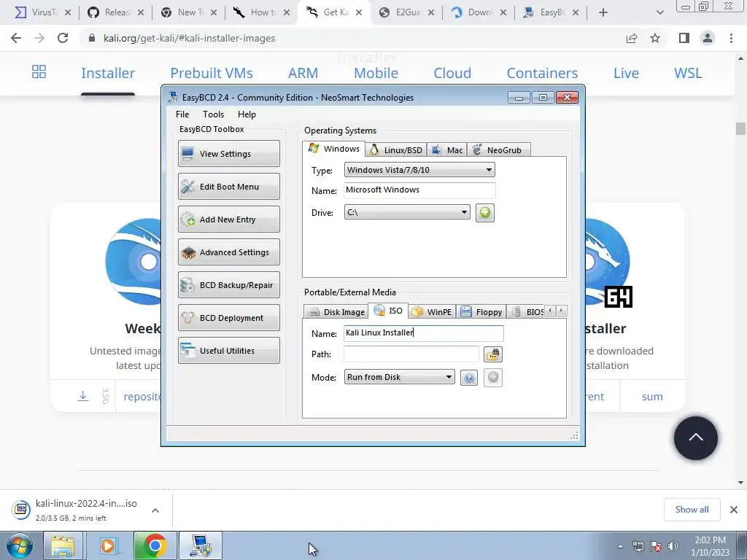Expand the Windows Type dropdown
The width and height of the screenshot is (747, 560).
coord(419,170)
